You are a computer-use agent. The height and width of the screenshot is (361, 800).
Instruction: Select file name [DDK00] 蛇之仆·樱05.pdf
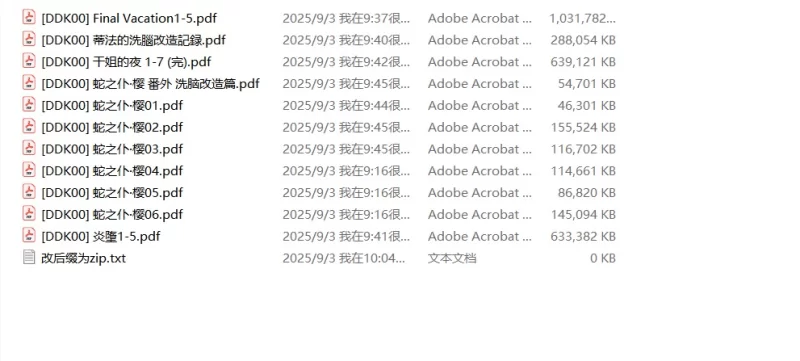112,193
